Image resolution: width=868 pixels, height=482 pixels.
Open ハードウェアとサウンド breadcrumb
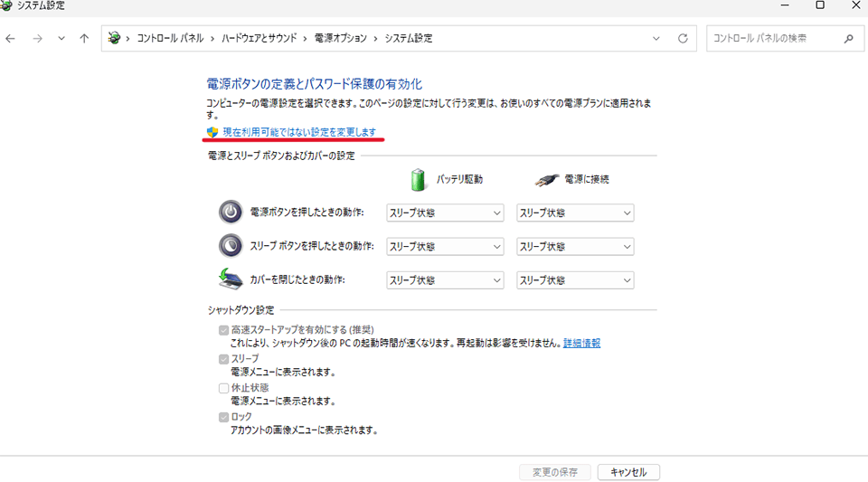coord(259,38)
